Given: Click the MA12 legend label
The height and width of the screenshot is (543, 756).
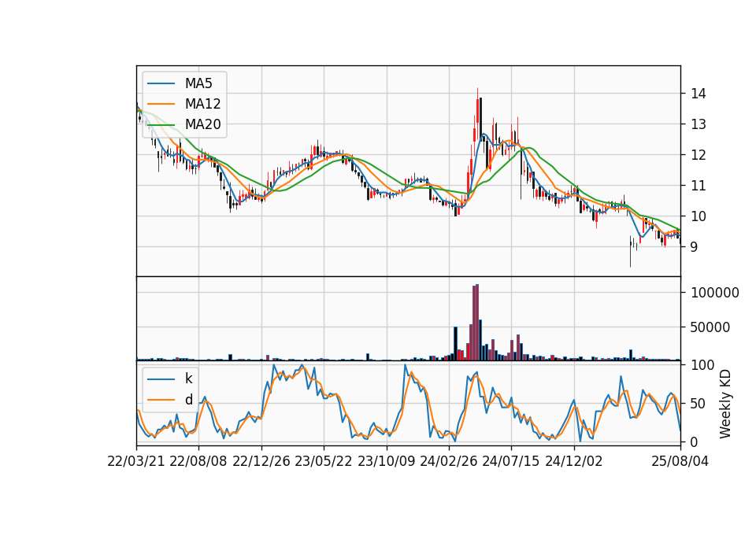Looking at the screenshot, I should (202, 104).
